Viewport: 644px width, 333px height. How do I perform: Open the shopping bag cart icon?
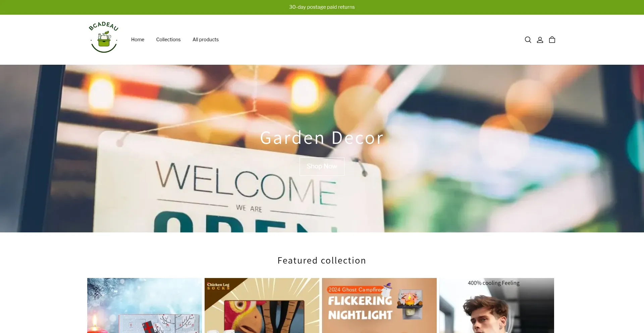[x=552, y=40]
